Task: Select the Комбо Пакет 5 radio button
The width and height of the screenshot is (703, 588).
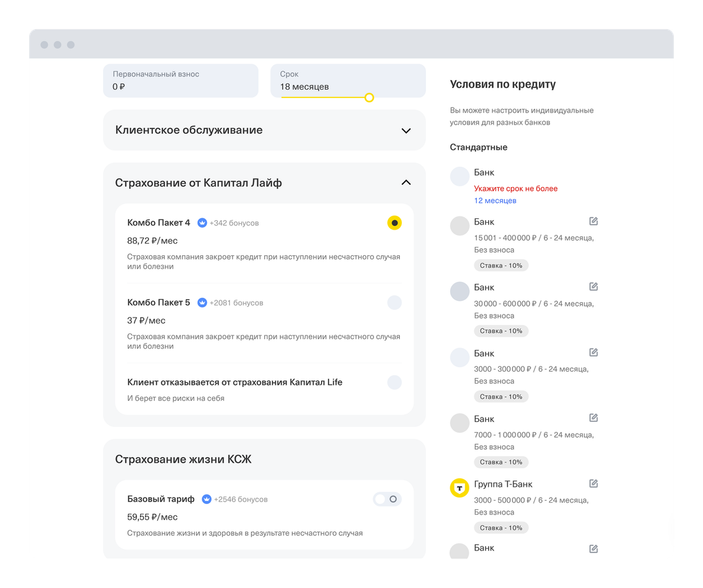Action: [x=395, y=302]
